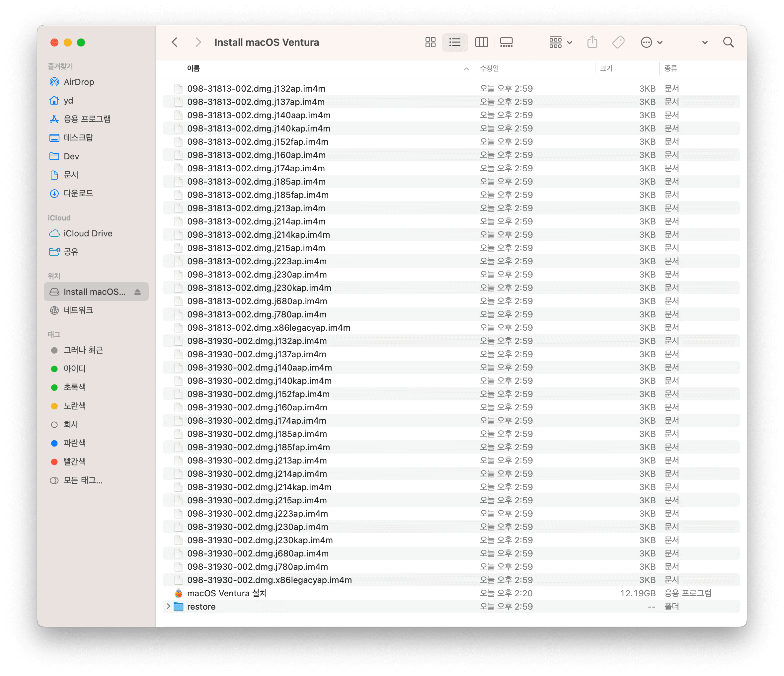Open iCloud Drive from the sidebar
The image size is (784, 676).
click(88, 233)
